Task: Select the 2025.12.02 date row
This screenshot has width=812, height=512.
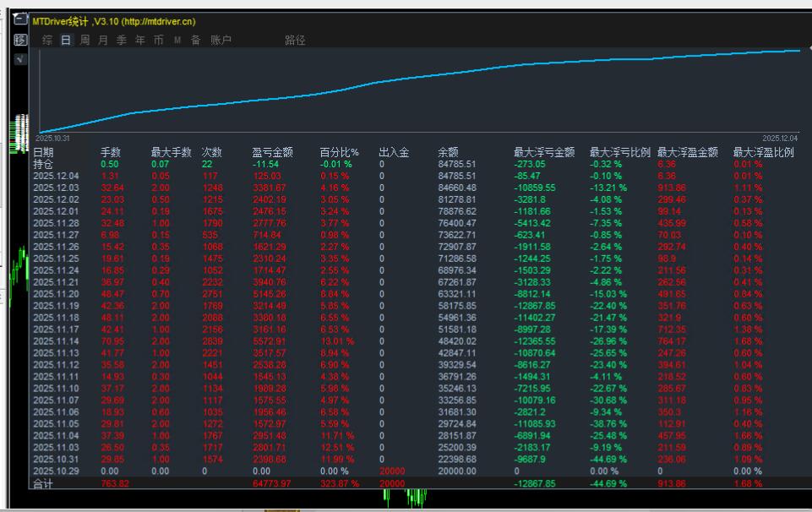Action: tap(56, 200)
